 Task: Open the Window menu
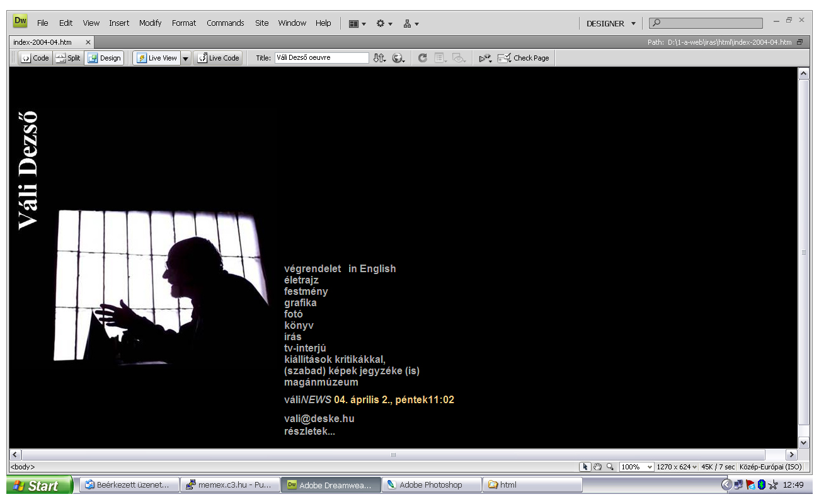tap(292, 23)
